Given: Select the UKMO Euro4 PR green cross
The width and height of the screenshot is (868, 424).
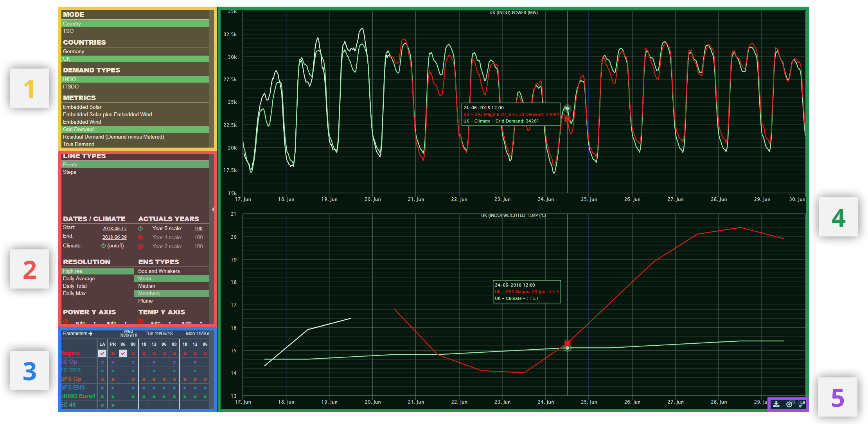Looking at the screenshot, I should tap(113, 397).
